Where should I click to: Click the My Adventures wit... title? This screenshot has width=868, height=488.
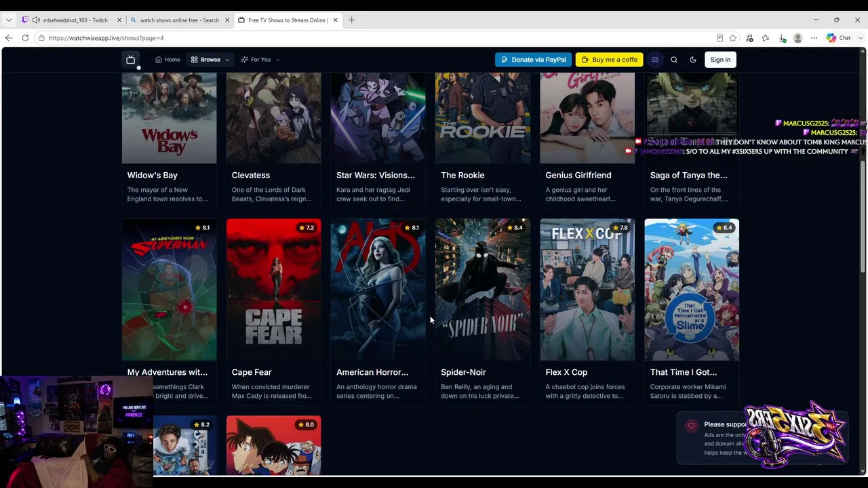click(x=167, y=372)
